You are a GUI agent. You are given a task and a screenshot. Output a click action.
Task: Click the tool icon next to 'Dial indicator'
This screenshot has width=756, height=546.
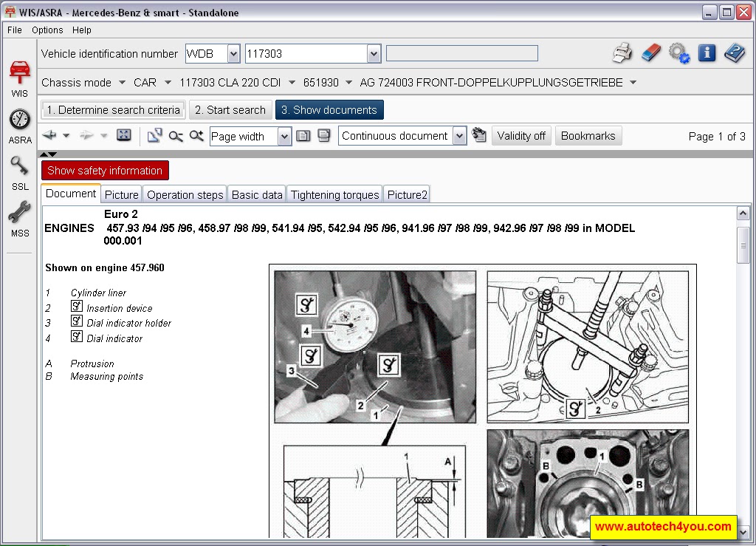(77, 336)
